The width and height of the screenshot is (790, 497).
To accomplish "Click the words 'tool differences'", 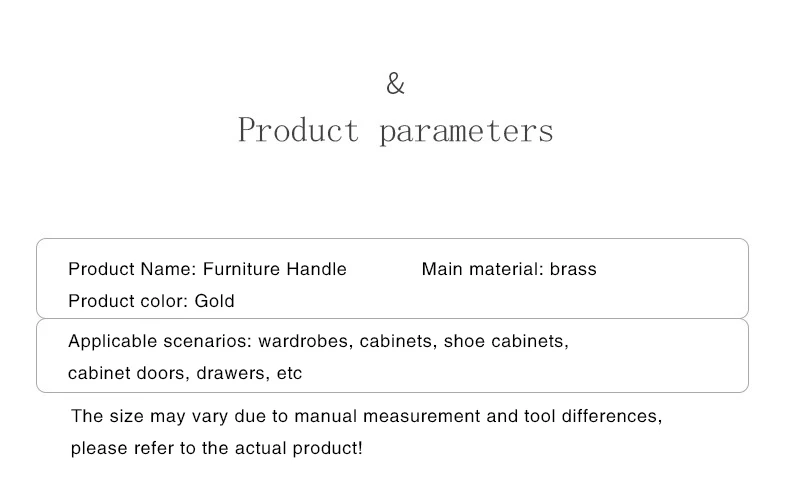I will pyautogui.click(x=593, y=416).
